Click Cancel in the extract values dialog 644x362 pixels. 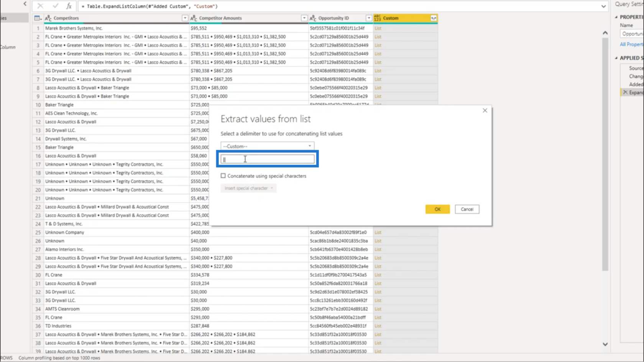[x=467, y=209]
